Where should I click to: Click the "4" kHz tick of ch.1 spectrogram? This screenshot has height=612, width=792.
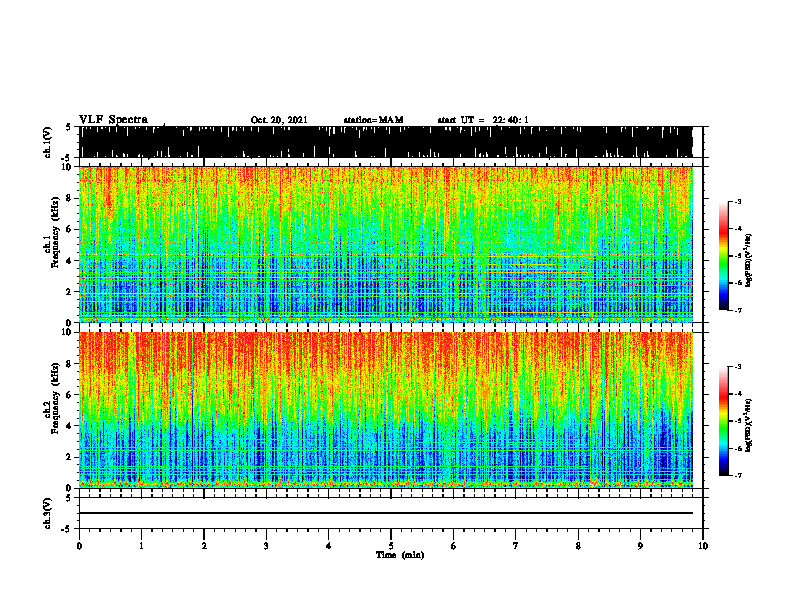71,261
